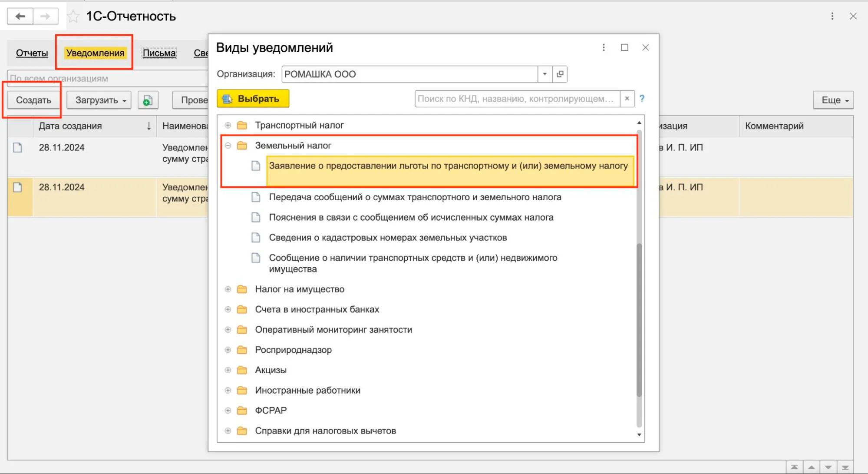Expand the Транспортный налог folder
Image resolution: width=868 pixels, height=474 pixels.
(x=228, y=126)
